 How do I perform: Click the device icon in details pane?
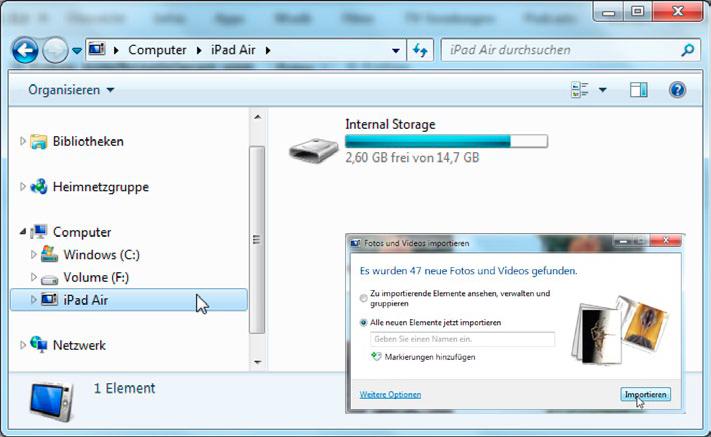click(52, 401)
